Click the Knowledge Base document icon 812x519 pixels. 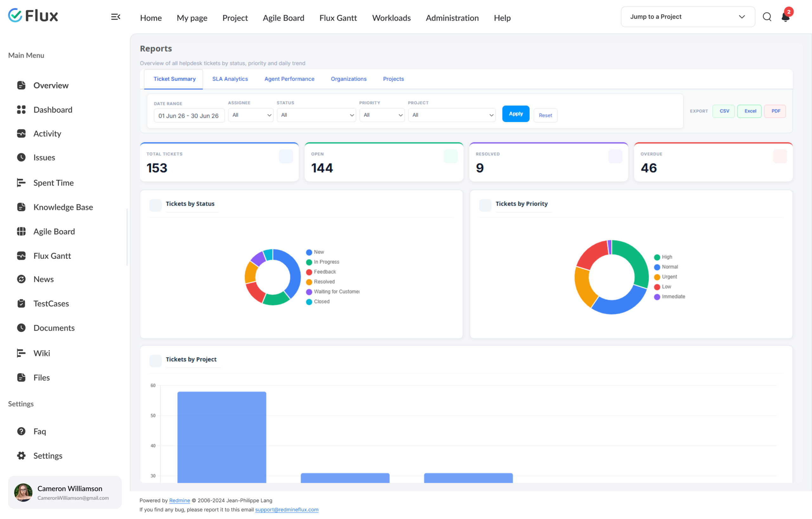coord(21,207)
